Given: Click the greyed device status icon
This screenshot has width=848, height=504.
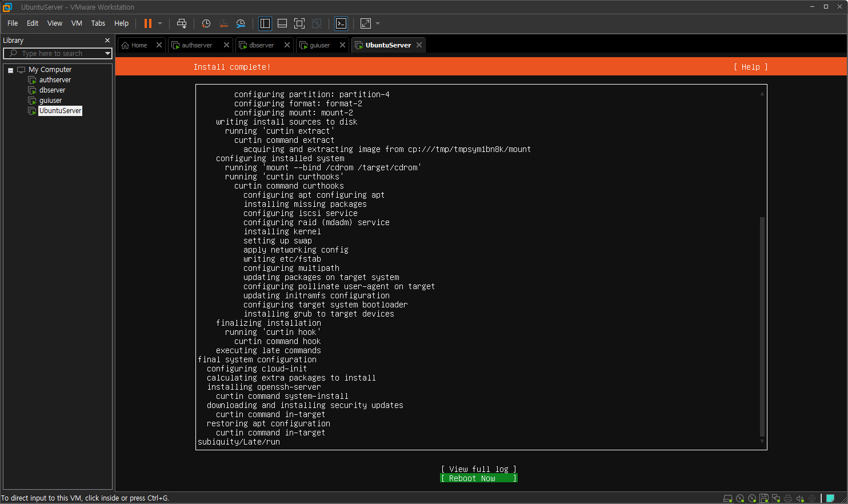Looking at the screenshot, I should (812, 498).
